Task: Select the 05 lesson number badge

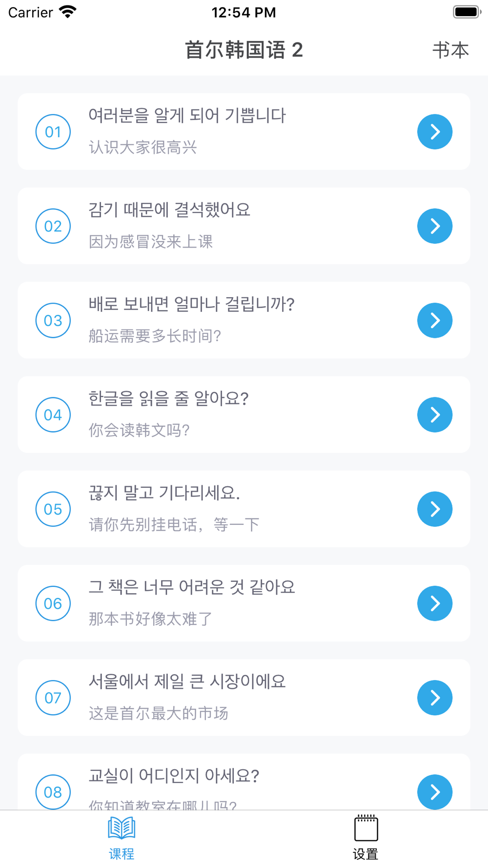Action: point(53,509)
